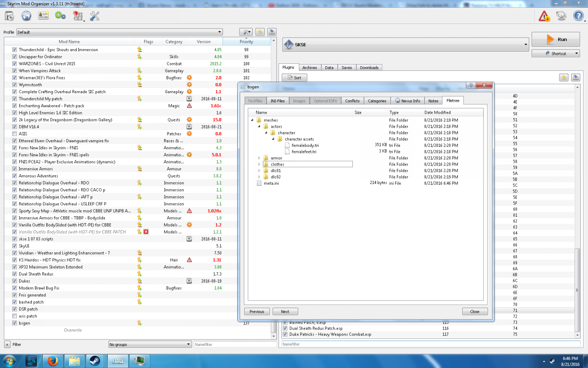Click red X flag of Vanilla Outfits PATCH

(146, 232)
